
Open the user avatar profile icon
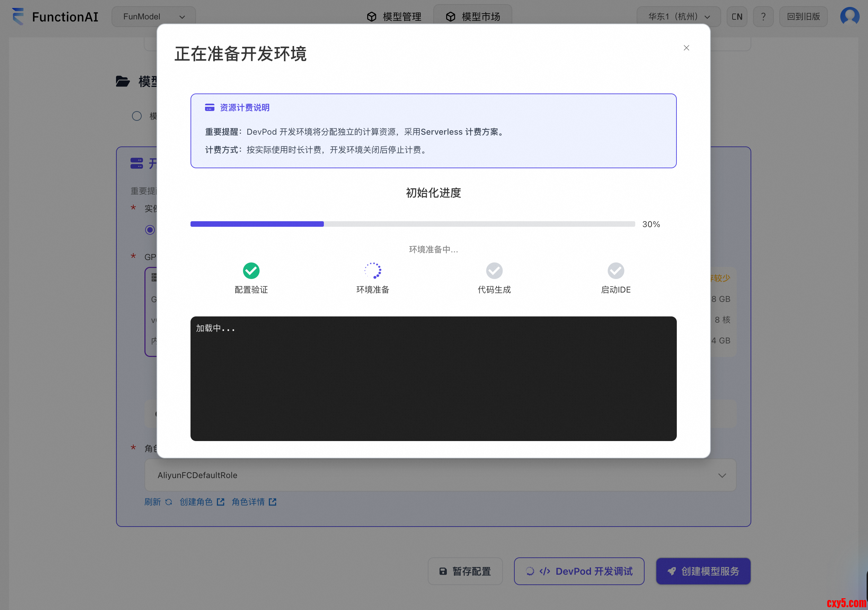click(850, 16)
